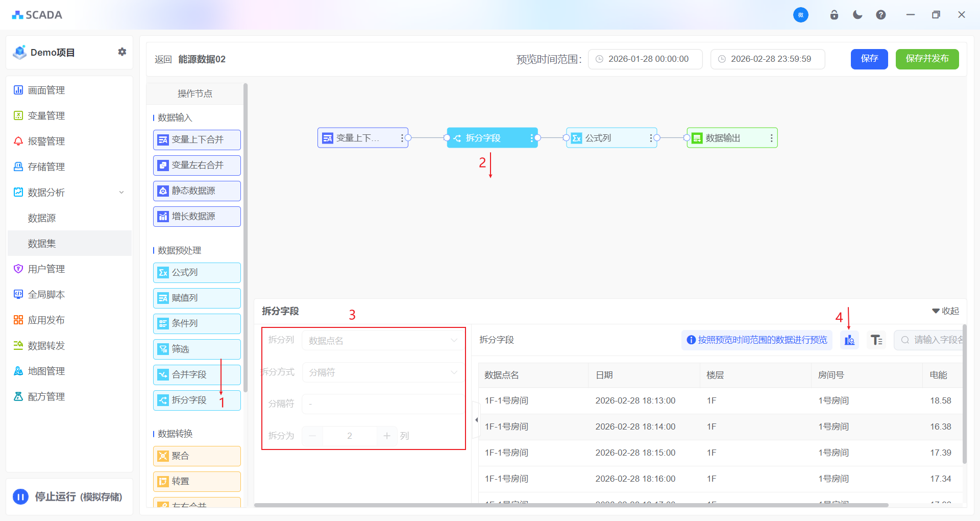Open three-dot menu on 数据输出 node
This screenshot has width=980, height=521.
pyautogui.click(x=771, y=138)
